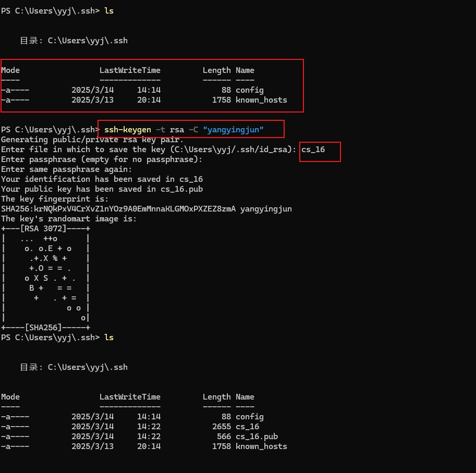Click 'Your identification has been saved in cs_16'

(102, 179)
